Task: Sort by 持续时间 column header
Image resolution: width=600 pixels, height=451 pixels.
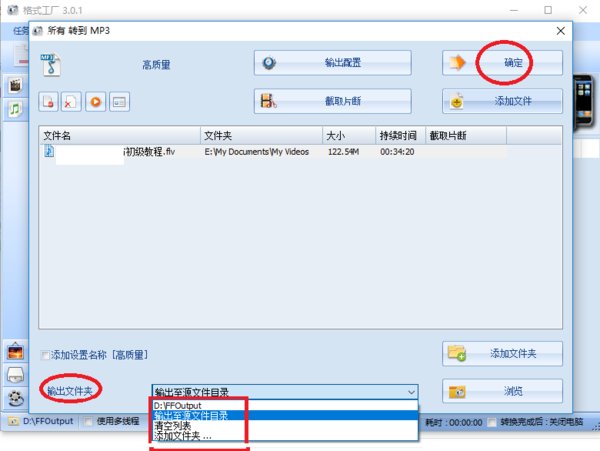Action: [401, 135]
